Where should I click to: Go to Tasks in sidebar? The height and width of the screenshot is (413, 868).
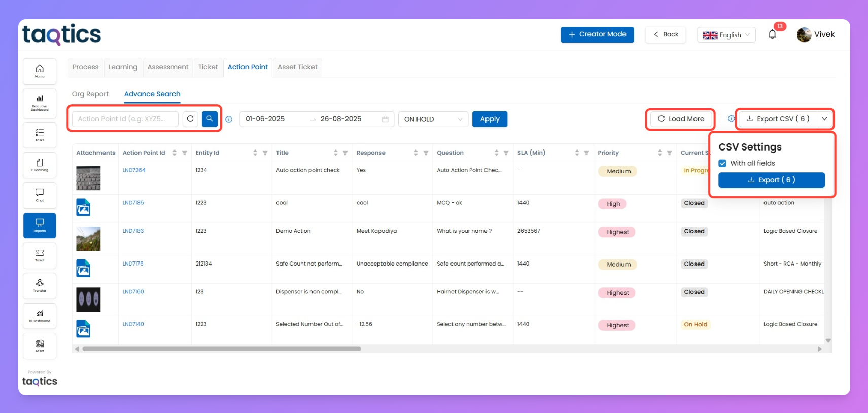(40, 134)
